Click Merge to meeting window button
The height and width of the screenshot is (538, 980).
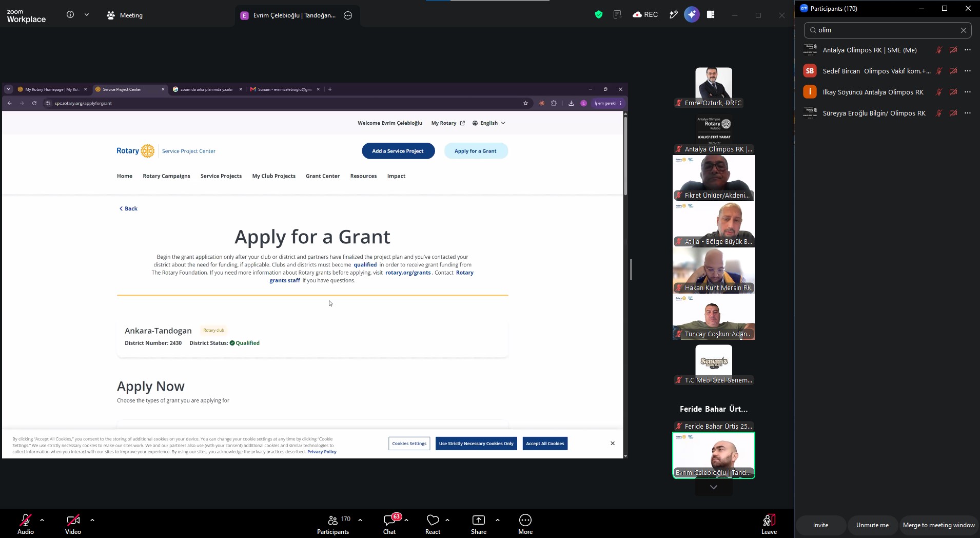point(938,525)
